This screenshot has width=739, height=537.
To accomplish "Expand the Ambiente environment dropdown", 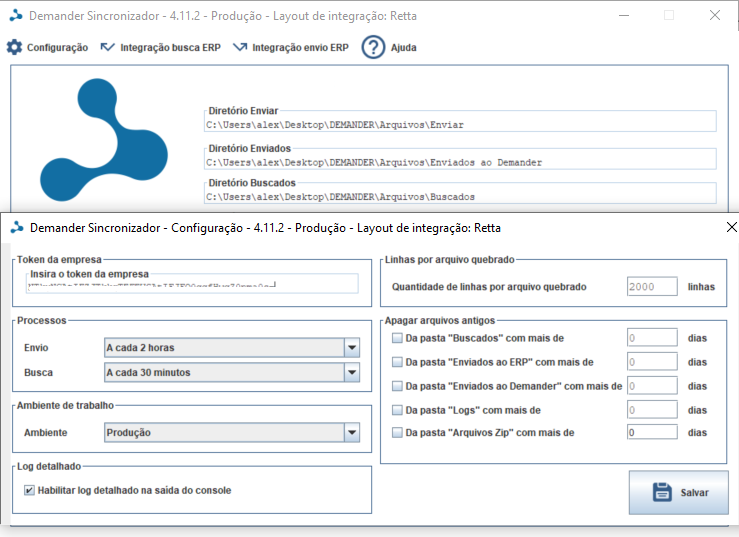I will (x=351, y=432).
